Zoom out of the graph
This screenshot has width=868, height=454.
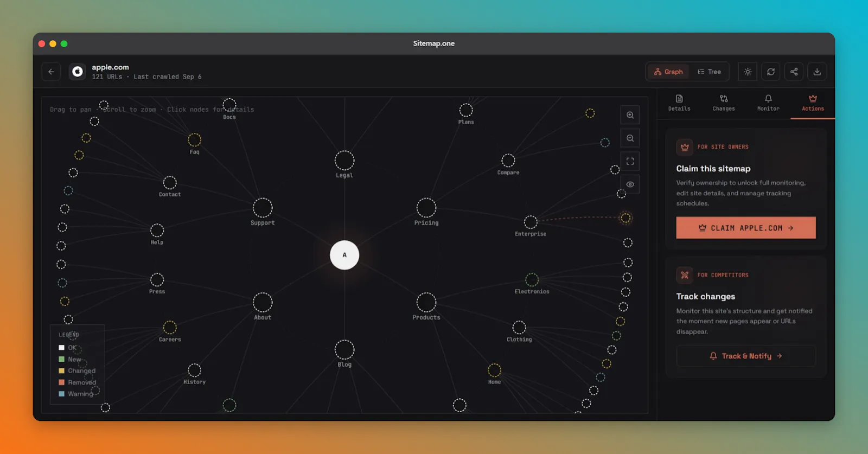pyautogui.click(x=630, y=138)
